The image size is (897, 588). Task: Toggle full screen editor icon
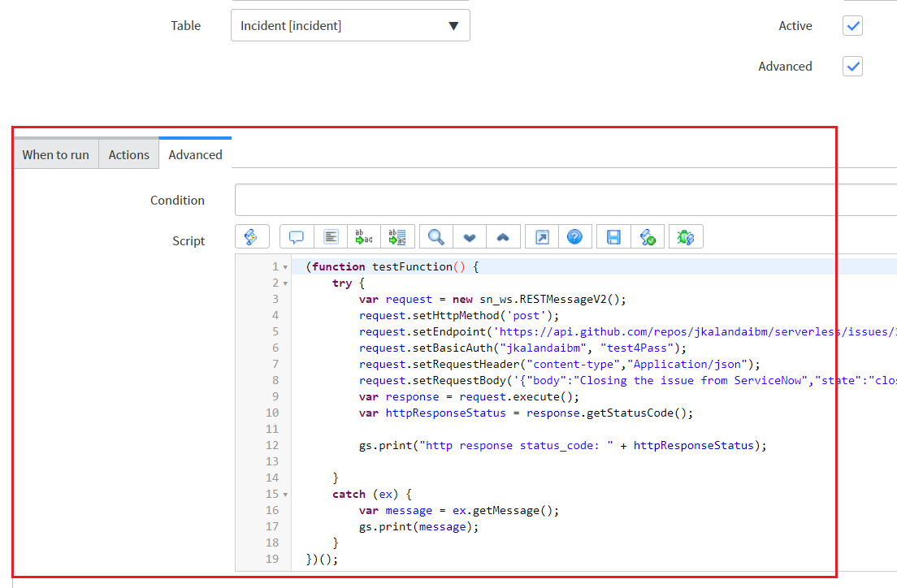tap(542, 237)
